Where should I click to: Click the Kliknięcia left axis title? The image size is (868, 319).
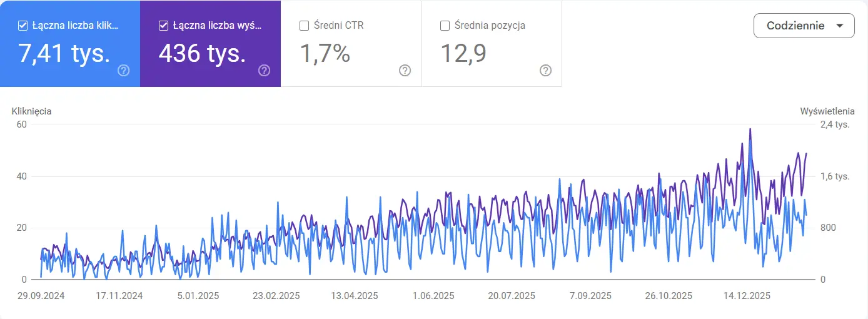[x=31, y=111]
